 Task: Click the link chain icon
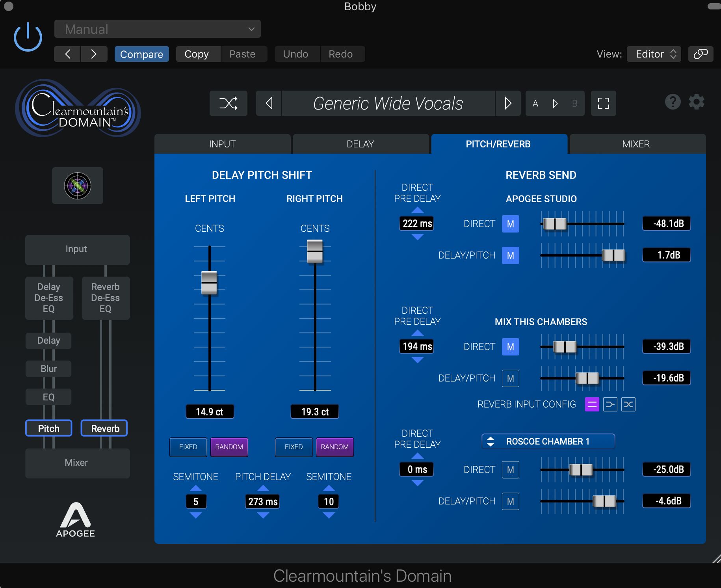(701, 54)
